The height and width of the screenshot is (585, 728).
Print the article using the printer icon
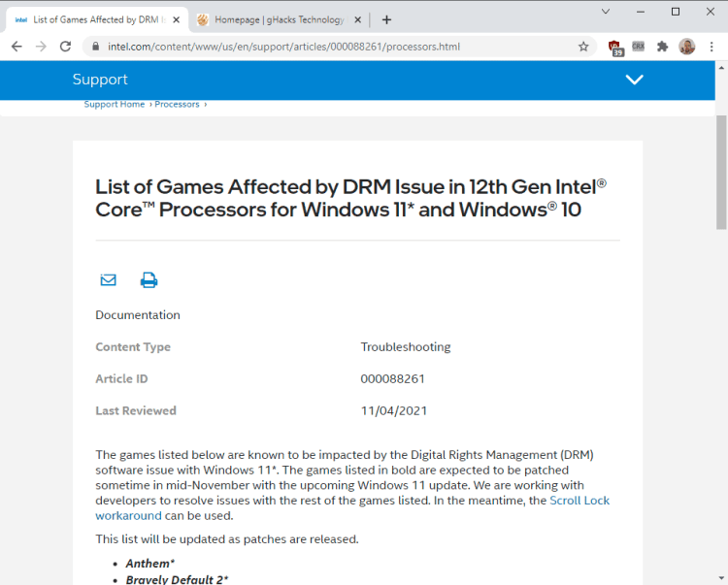coord(149,279)
